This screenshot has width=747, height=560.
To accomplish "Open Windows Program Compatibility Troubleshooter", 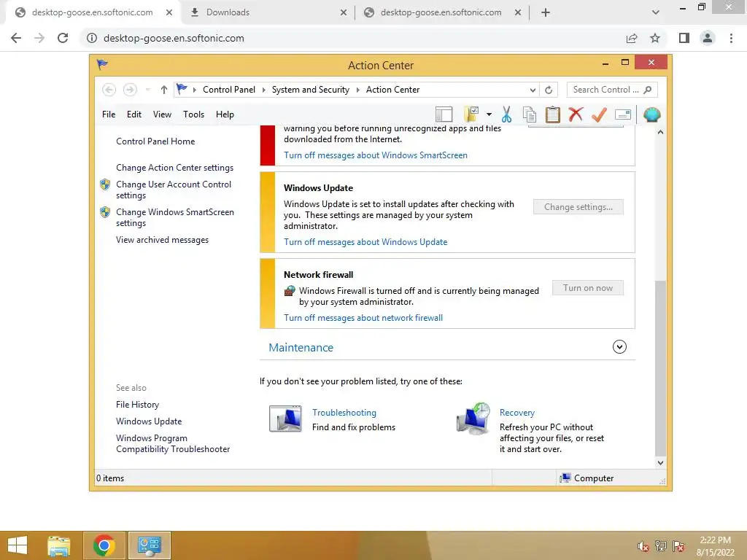I will tap(172, 443).
